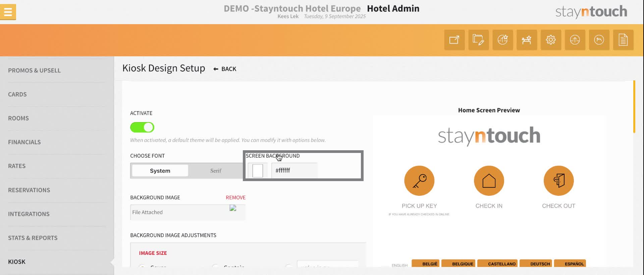Click the document page toolbar icon
Image resolution: width=644 pixels, height=275 pixels.
coord(624,40)
